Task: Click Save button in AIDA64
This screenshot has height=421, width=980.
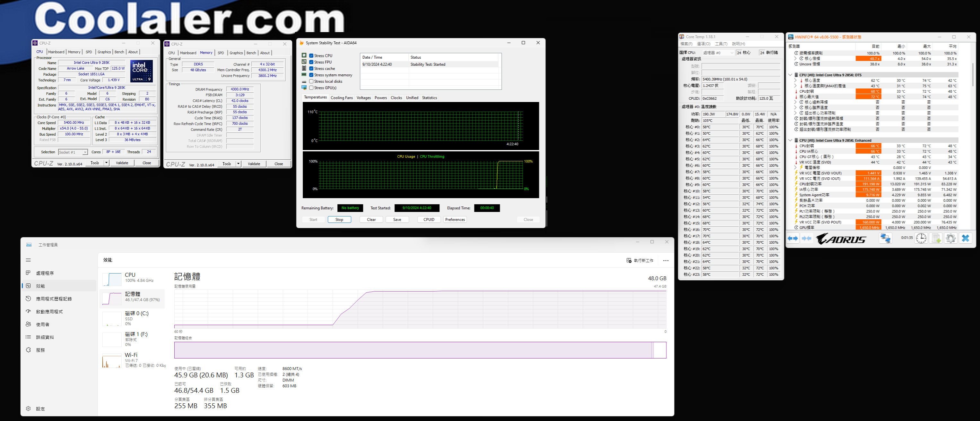Action: click(x=397, y=220)
